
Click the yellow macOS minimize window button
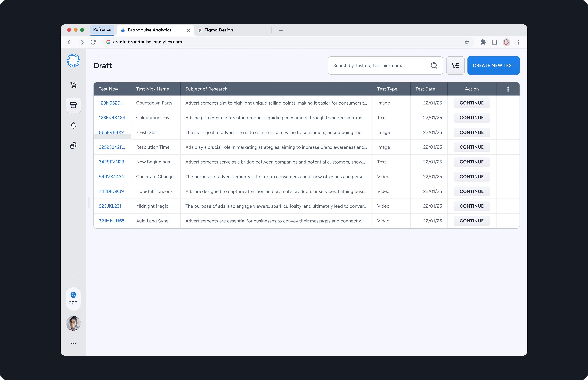pos(76,30)
